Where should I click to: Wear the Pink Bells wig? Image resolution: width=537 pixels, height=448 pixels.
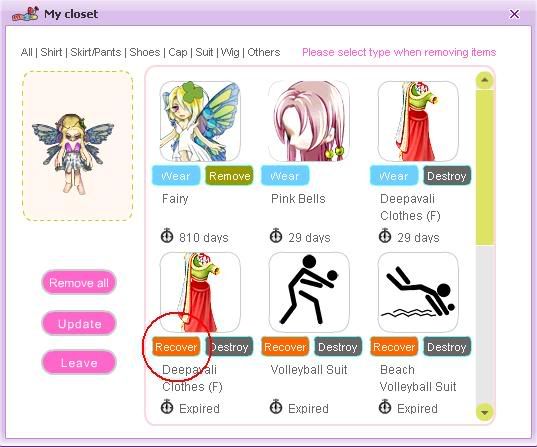285,176
